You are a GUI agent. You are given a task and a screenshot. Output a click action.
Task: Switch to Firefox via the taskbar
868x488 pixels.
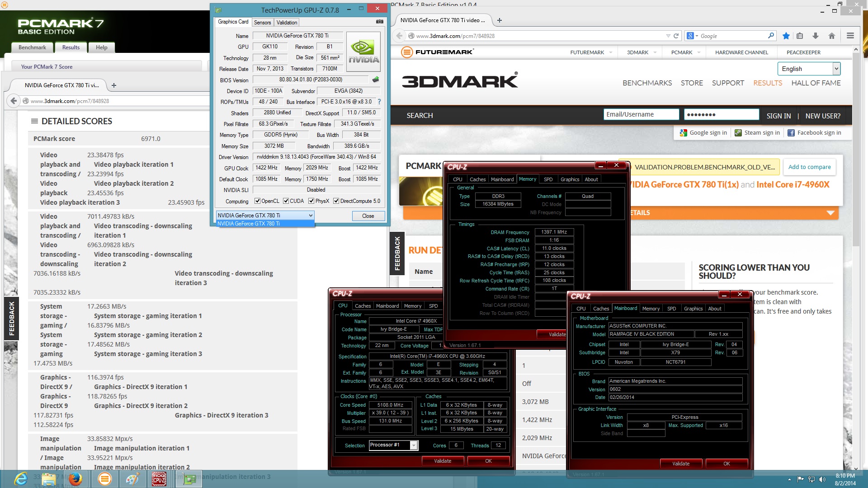75,479
